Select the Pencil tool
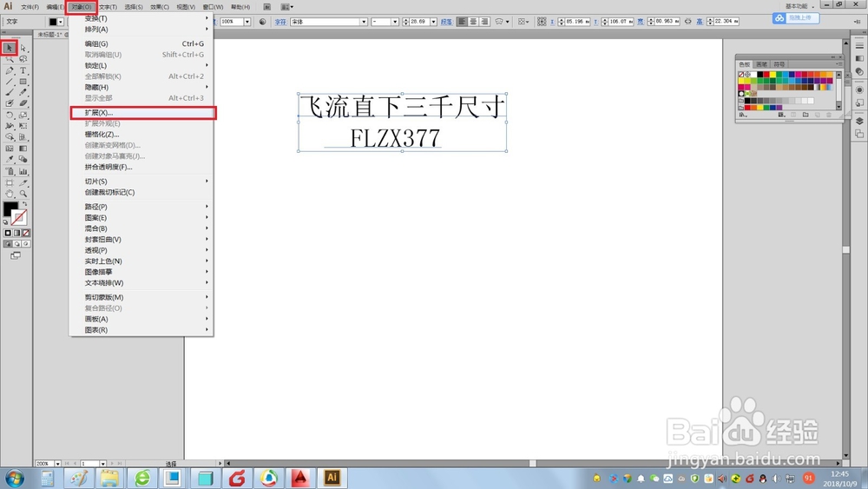This screenshot has width=868, height=489. [23, 92]
